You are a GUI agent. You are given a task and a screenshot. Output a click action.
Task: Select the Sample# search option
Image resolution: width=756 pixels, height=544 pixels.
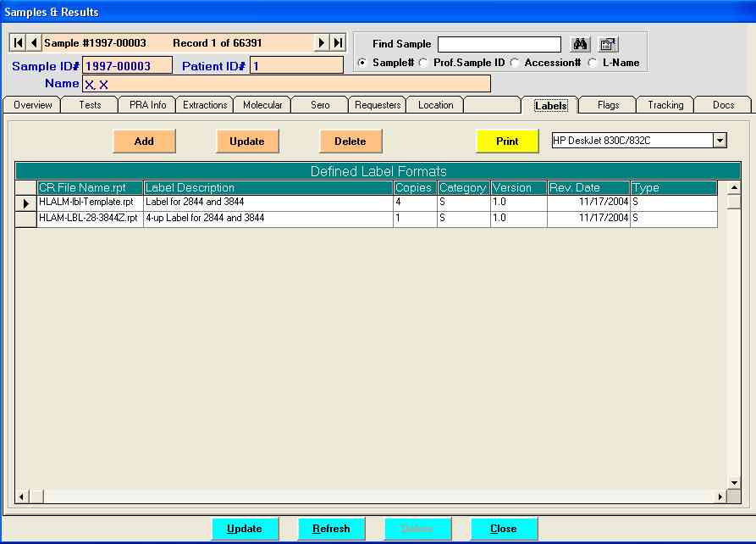362,63
